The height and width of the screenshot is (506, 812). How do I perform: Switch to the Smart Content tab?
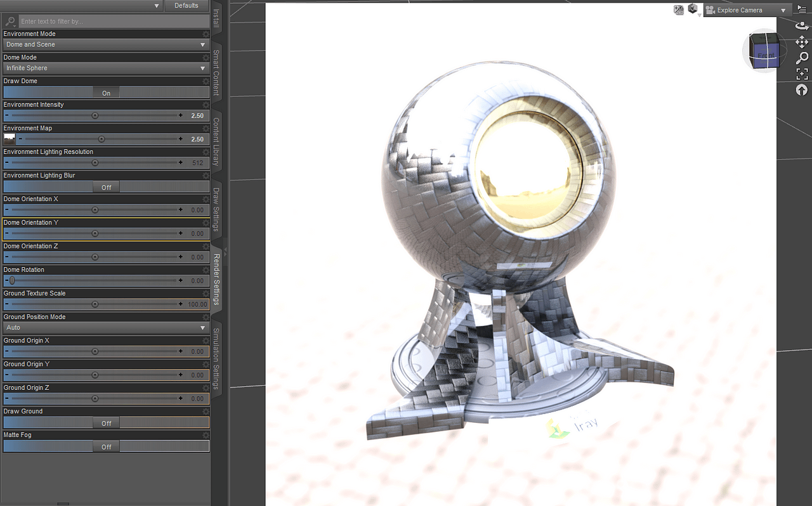coord(216,73)
